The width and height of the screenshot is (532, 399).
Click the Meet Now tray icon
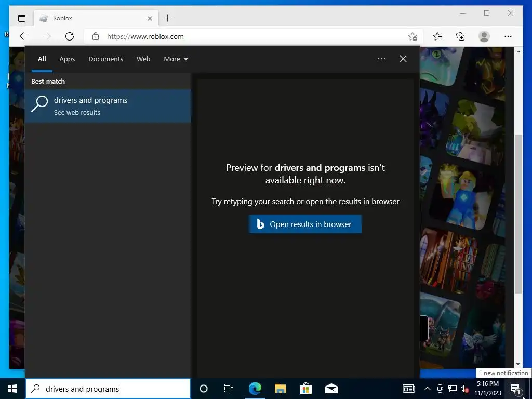tap(440, 389)
